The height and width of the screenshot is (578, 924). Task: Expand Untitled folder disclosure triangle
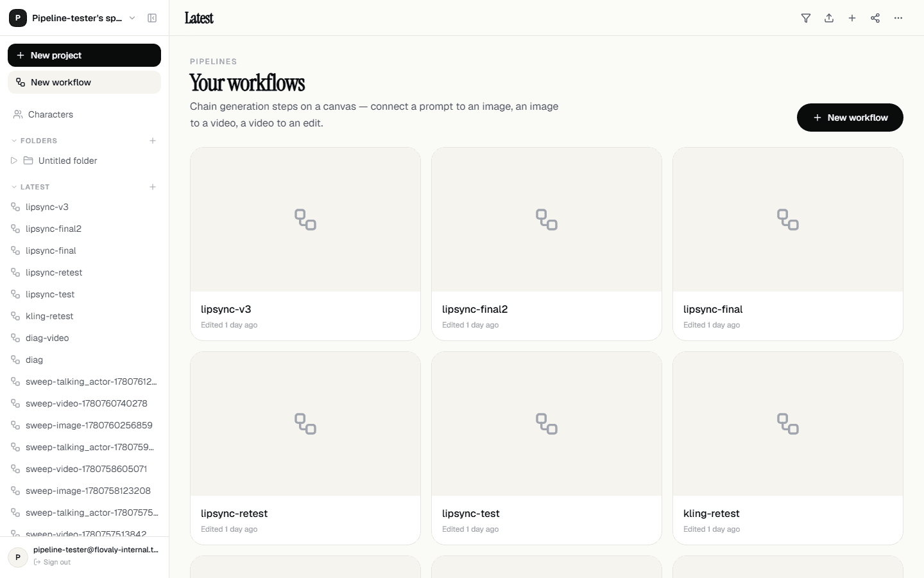14,161
